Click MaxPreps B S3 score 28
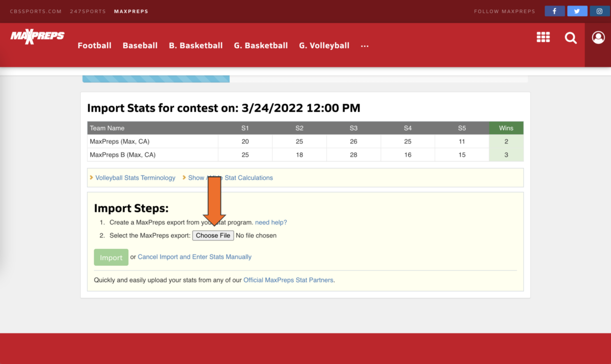This screenshot has height=364, width=611. pos(353,155)
